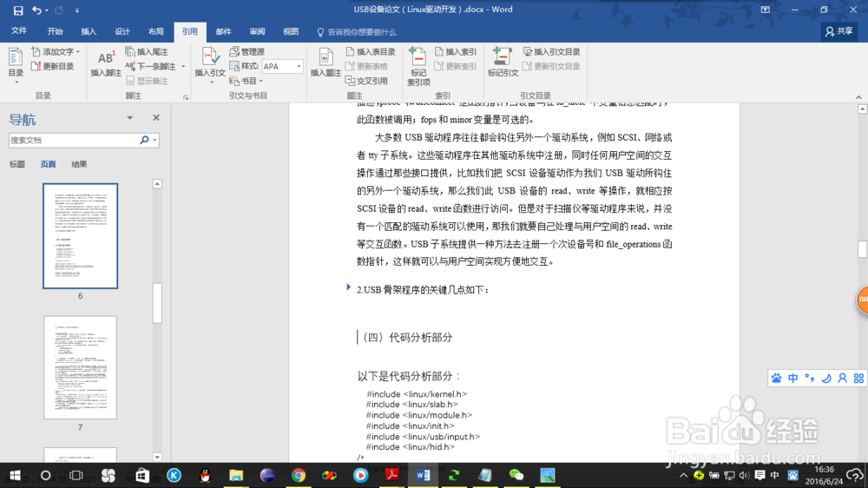Switch to the 布局 ribbon tab
This screenshot has width=868, height=488.
(156, 31)
